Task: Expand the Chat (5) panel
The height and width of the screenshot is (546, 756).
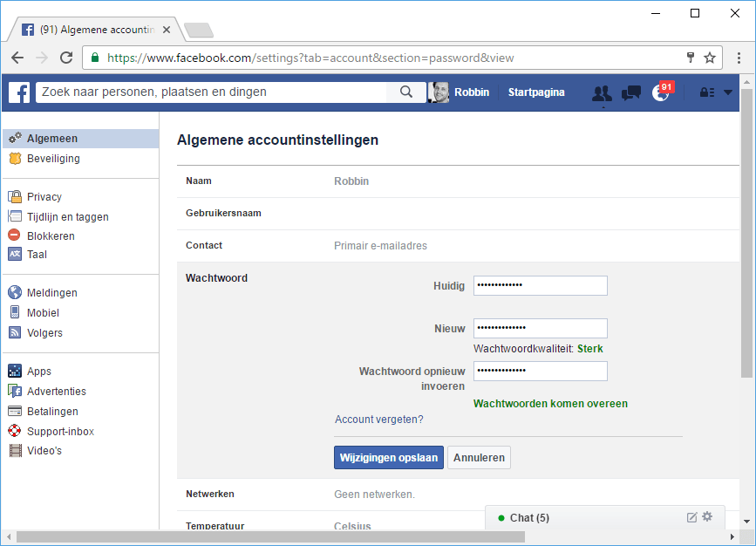Action: (x=532, y=516)
